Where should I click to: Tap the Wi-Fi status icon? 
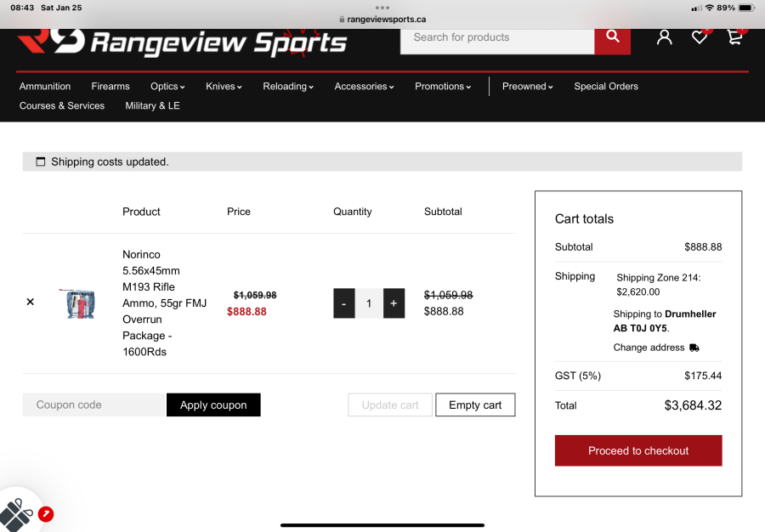[x=710, y=8]
